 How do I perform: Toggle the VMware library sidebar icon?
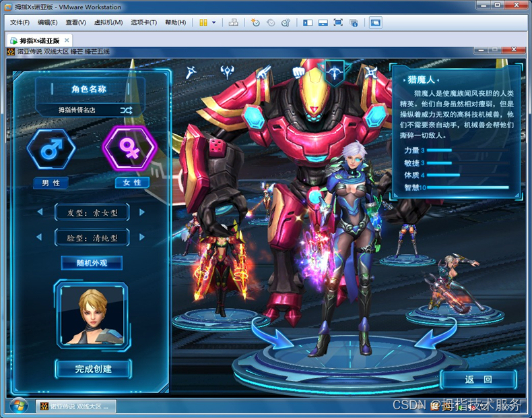308,23
